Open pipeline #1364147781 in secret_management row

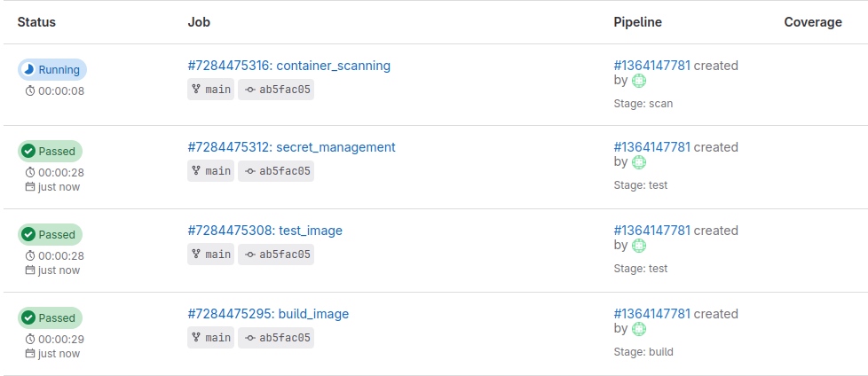click(x=652, y=147)
